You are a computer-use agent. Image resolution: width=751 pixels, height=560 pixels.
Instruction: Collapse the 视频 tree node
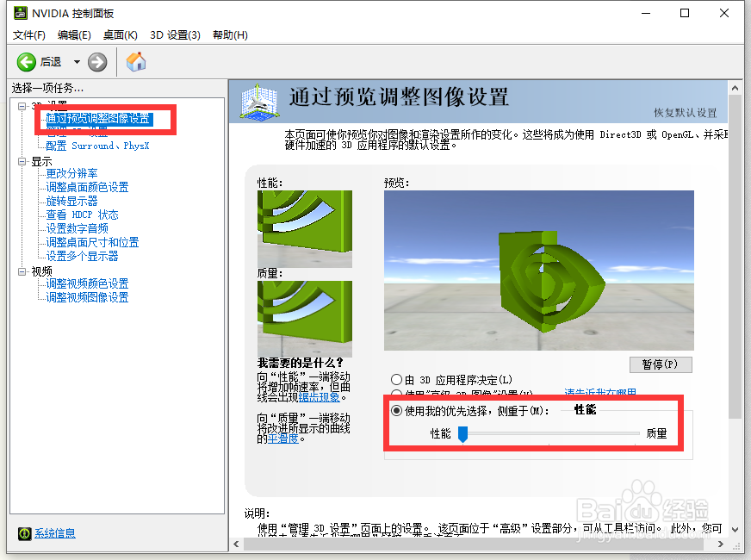tap(22, 271)
